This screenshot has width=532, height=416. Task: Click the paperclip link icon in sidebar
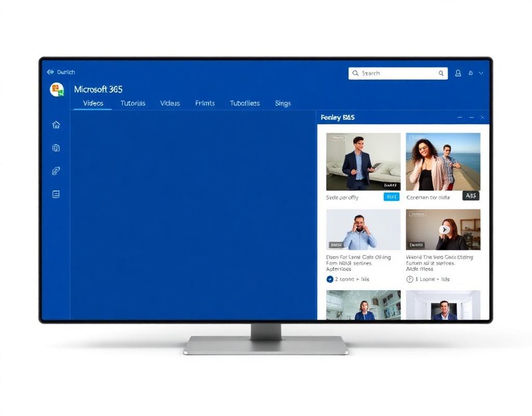click(x=56, y=171)
